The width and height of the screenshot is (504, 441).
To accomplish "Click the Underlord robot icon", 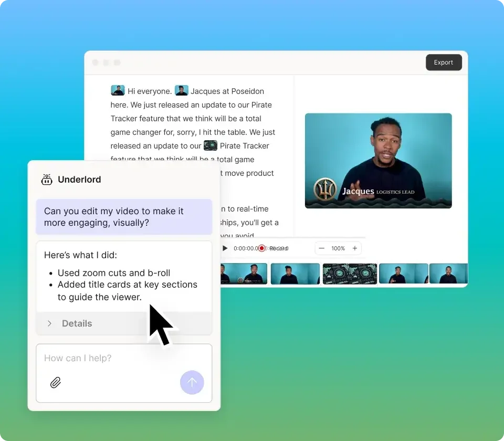I will pyautogui.click(x=47, y=180).
